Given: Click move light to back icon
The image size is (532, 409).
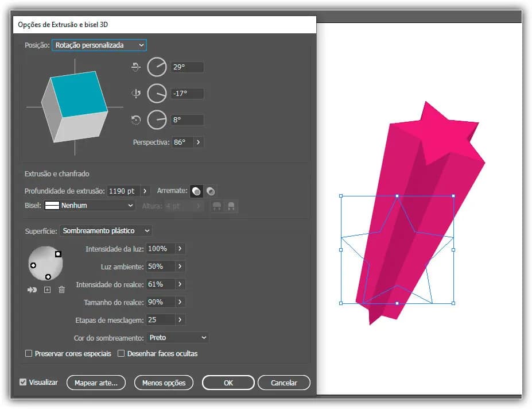Looking at the screenshot, I should coord(32,290).
